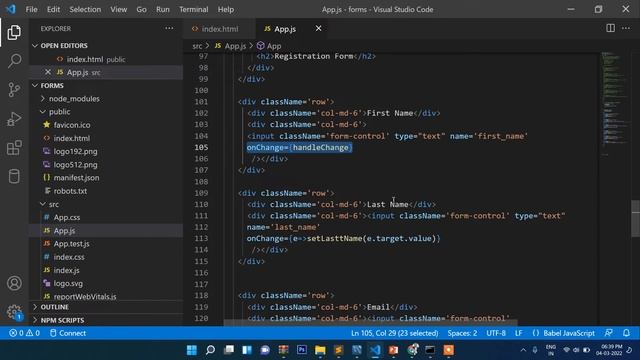Open Sublime Text from the taskbar
The width and height of the screenshot is (640, 360).
pos(338,350)
